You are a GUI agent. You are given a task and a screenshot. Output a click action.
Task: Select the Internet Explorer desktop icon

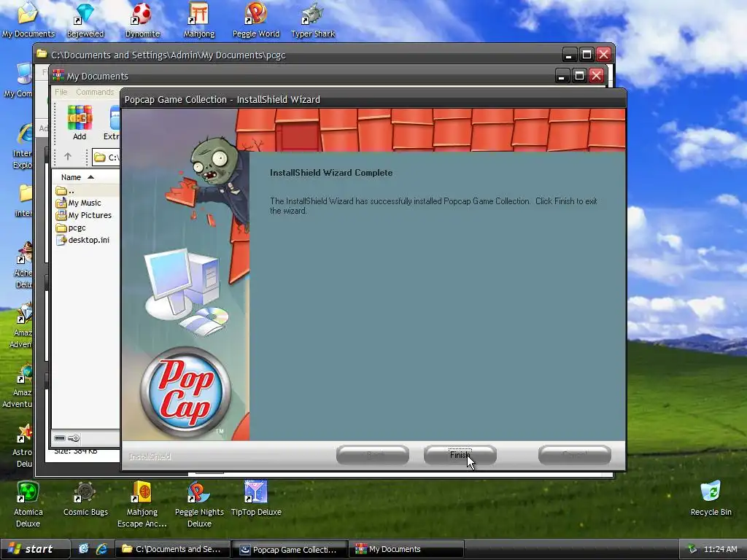point(23,146)
